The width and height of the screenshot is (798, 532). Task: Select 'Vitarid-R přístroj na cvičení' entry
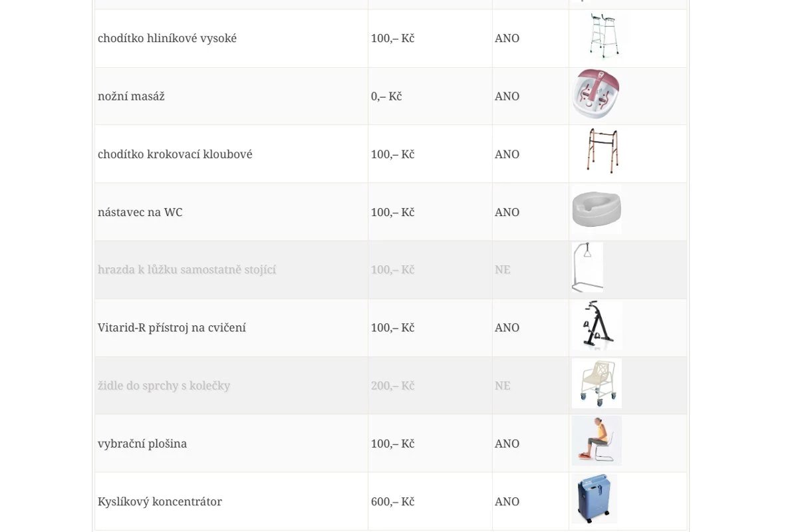tap(172, 328)
